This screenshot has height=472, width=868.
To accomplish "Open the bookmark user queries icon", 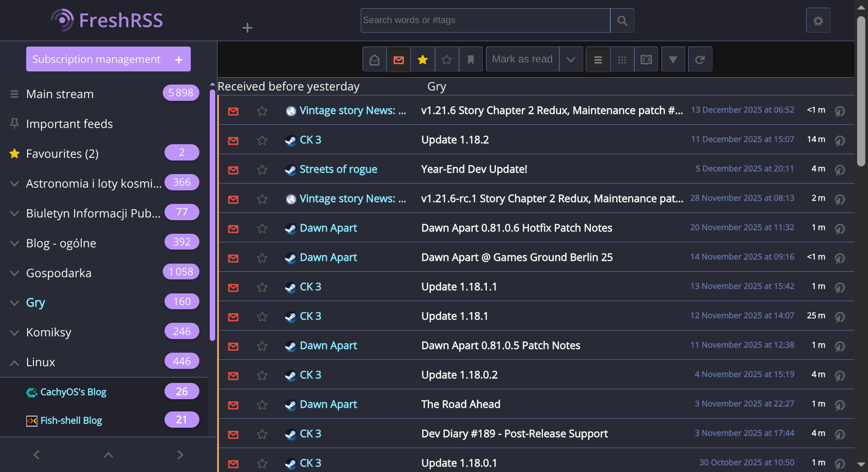I will pyautogui.click(x=471, y=59).
